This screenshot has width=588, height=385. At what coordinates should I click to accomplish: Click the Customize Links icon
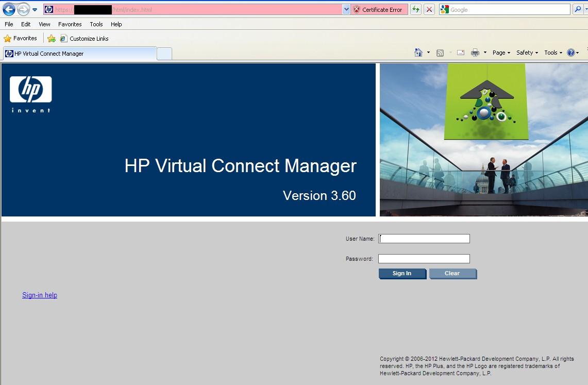[x=63, y=38]
